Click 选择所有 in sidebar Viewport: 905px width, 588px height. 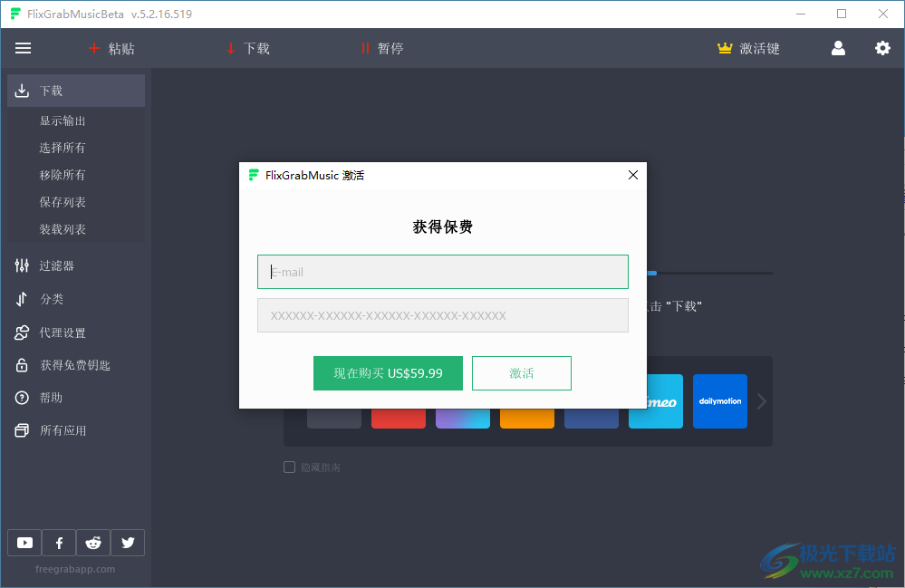63,148
